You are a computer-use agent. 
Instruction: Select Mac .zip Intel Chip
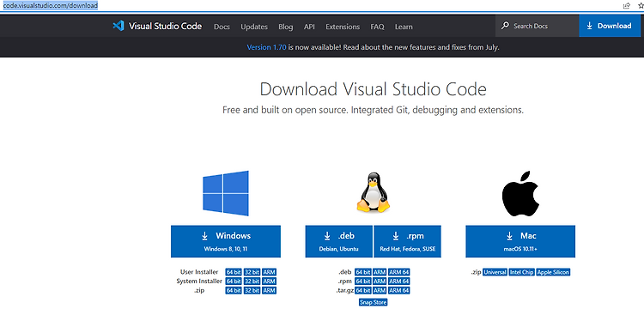click(521, 272)
